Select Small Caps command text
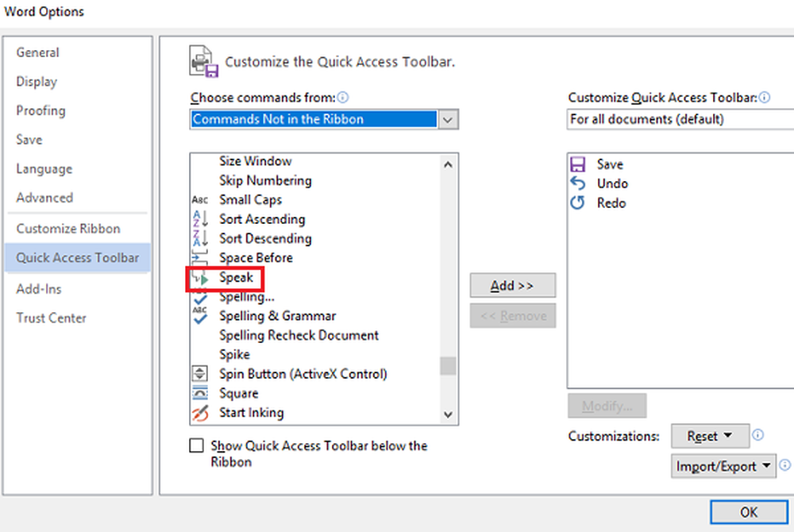The height and width of the screenshot is (532, 794). (250, 200)
